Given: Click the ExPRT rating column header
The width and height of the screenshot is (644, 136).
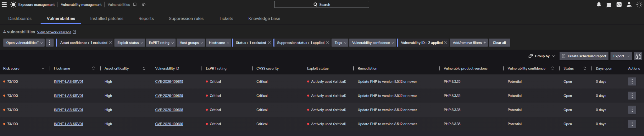Looking at the screenshot, I should pyautogui.click(x=216, y=68).
